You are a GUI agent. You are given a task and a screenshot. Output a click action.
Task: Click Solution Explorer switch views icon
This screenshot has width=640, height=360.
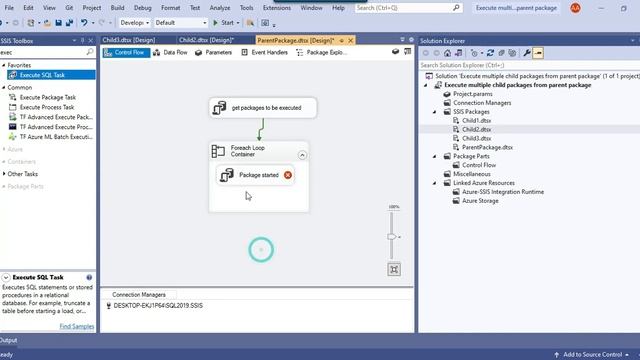click(458, 53)
